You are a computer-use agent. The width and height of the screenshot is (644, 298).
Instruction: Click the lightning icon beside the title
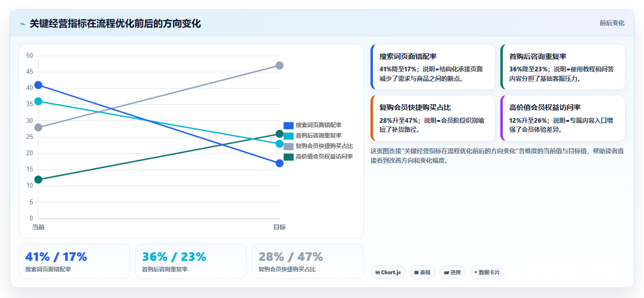pos(22,24)
